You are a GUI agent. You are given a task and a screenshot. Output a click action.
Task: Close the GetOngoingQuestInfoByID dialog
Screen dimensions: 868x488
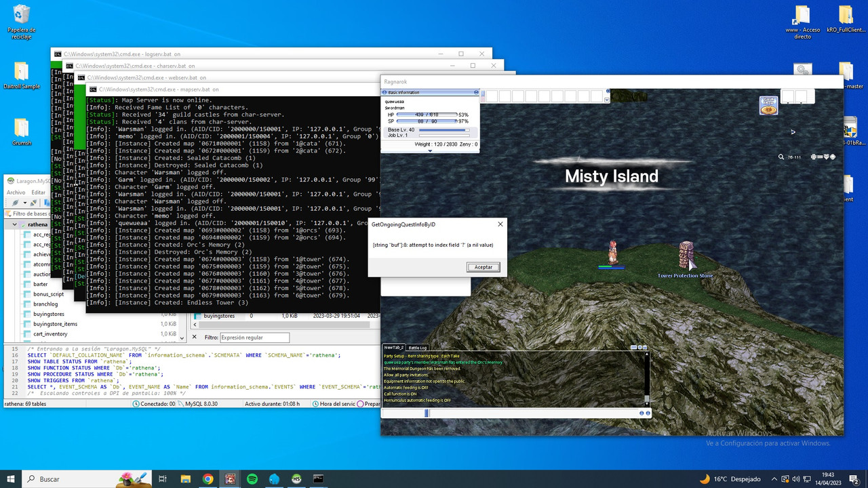[500, 224]
